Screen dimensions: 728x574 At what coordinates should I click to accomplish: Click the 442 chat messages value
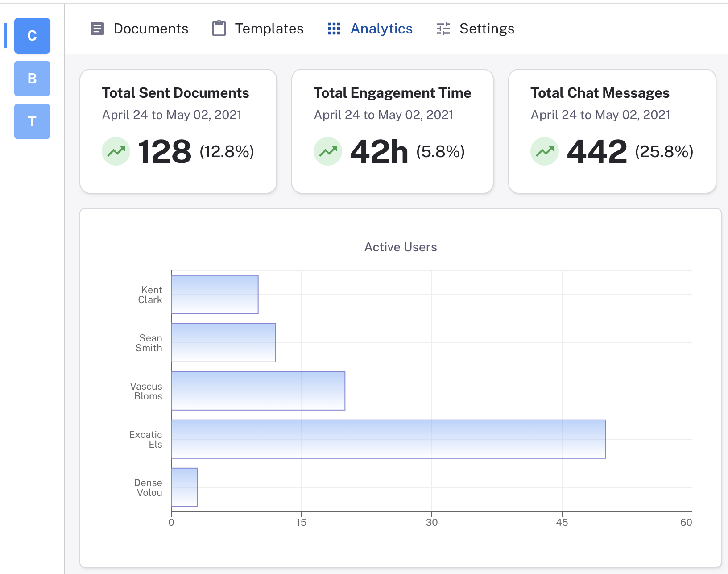pyautogui.click(x=597, y=152)
